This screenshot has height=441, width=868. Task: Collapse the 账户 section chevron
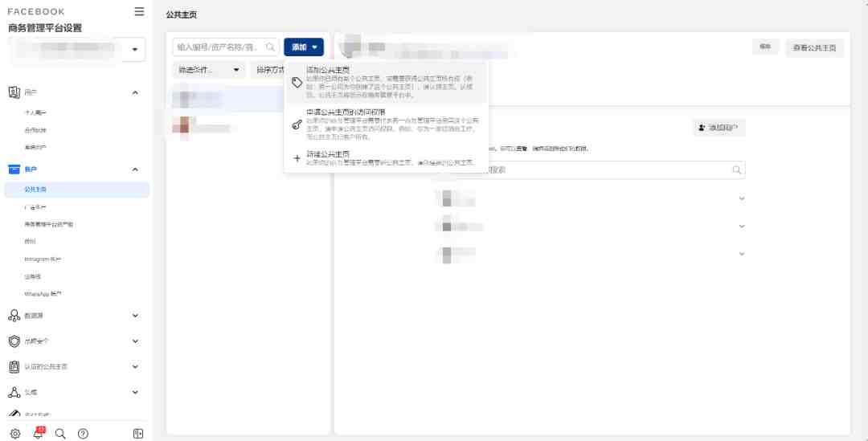pos(135,169)
